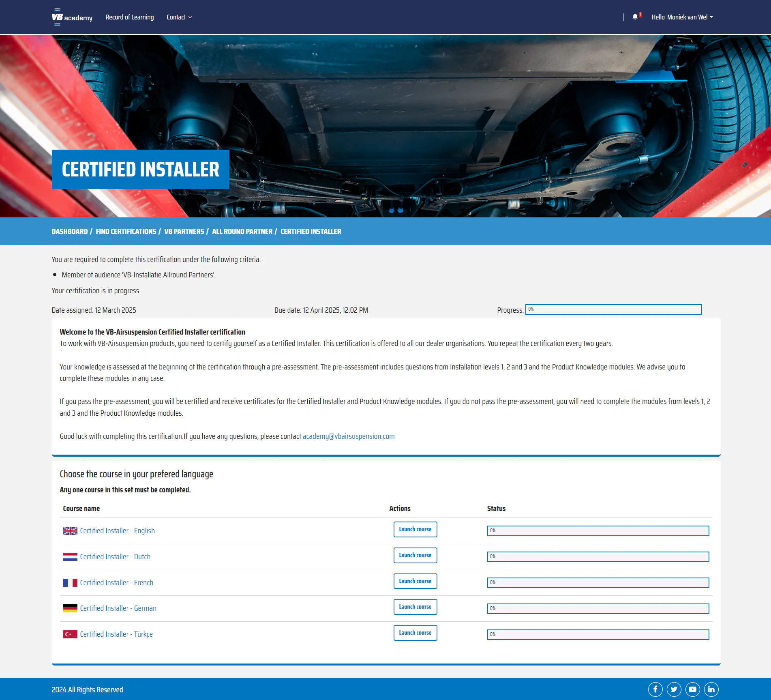771x700 pixels.
Task: Click the UK flag icon
Action: (x=70, y=531)
